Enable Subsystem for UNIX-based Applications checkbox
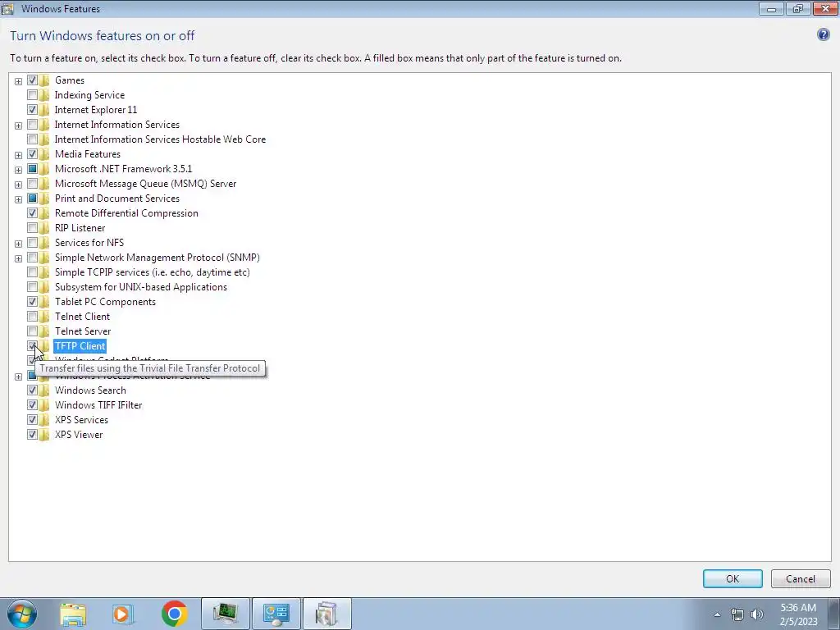 (32, 287)
